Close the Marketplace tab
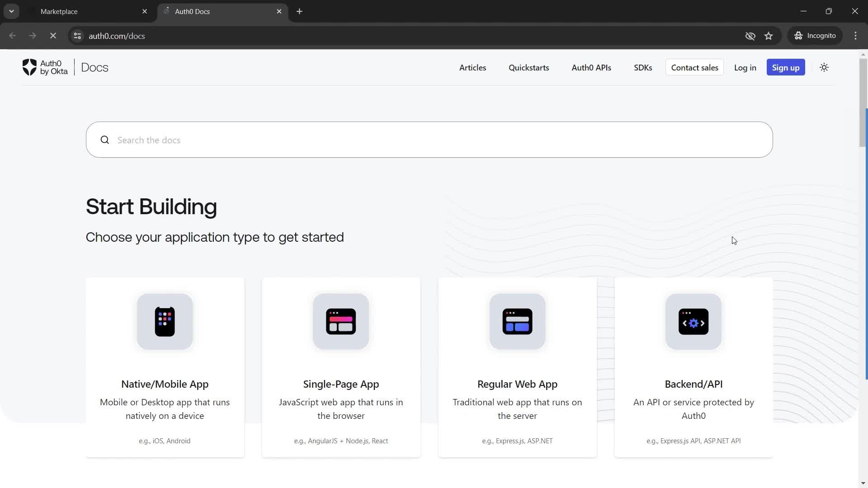The image size is (868, 488). click(x=145, y=11)
